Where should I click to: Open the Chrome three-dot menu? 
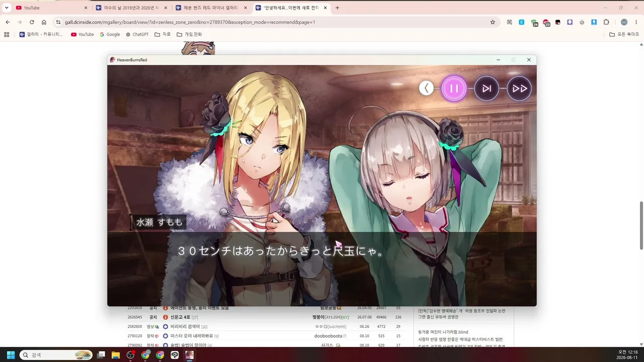[x=636, y=22]
